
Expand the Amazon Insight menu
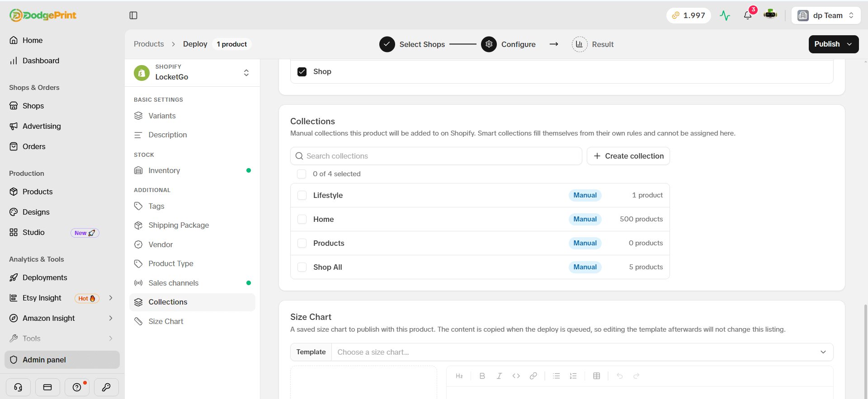point(111,318)
